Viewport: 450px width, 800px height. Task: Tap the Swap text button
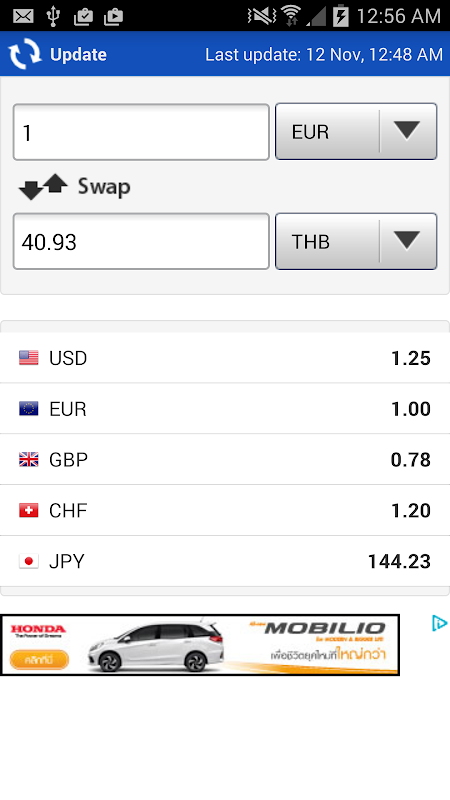104,187
